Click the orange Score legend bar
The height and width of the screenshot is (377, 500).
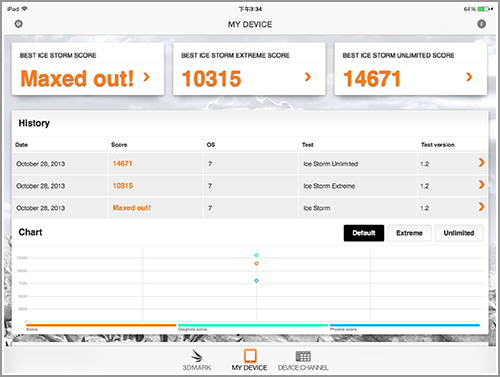[x=101, y=325]
